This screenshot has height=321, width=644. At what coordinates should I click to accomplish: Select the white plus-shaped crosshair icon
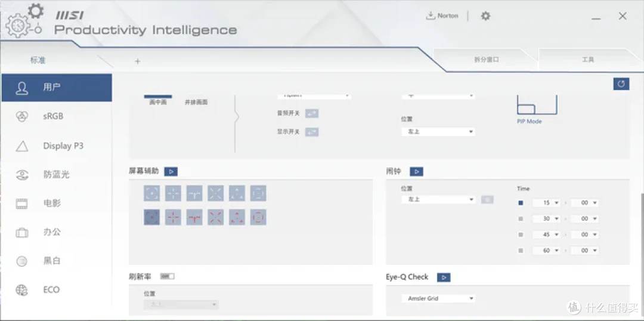point(173,193)
